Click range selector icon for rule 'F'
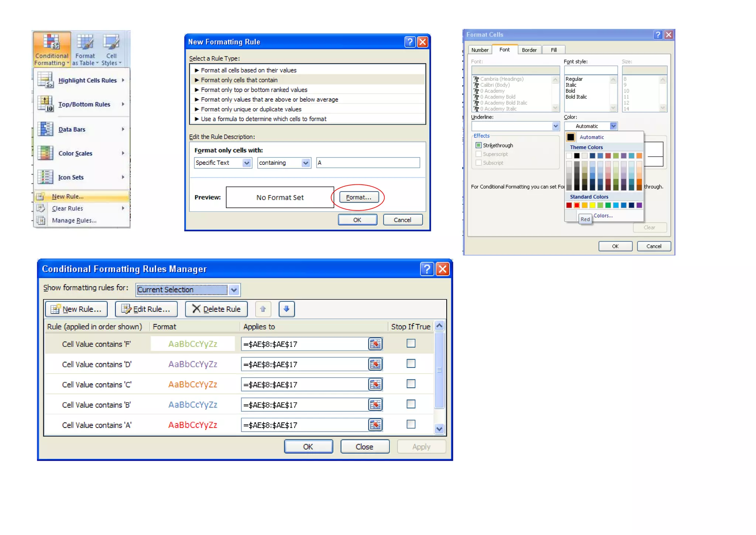The image size is (756, 535). tap(375, 344)
